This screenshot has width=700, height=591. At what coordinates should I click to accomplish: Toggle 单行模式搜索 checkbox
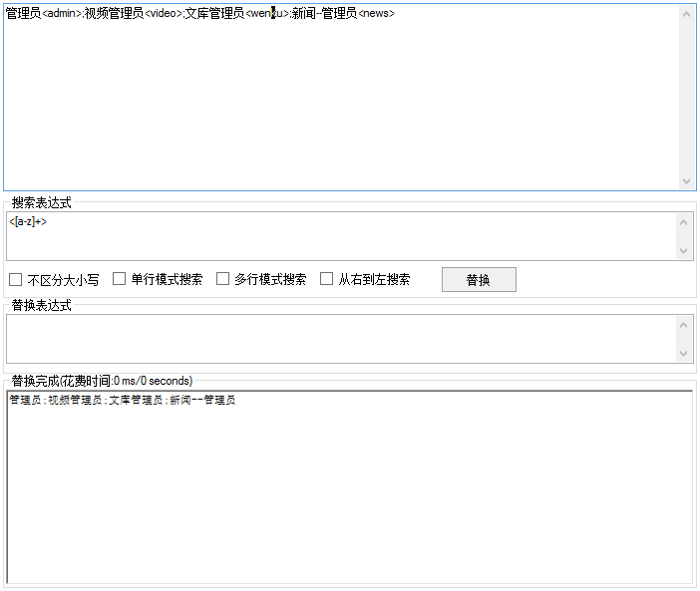click(x=120, y=279)
